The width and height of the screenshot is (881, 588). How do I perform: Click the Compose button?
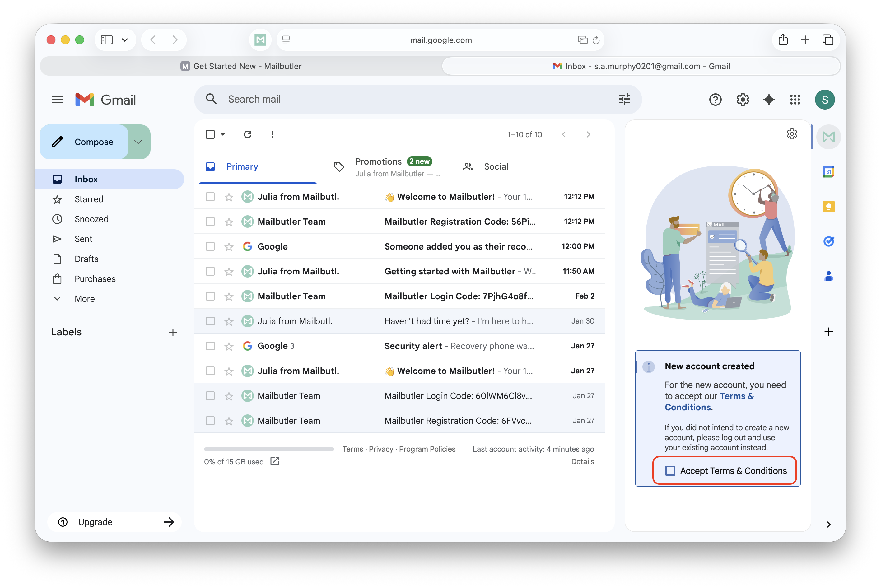pyautogui.click(x=84, y=142)
